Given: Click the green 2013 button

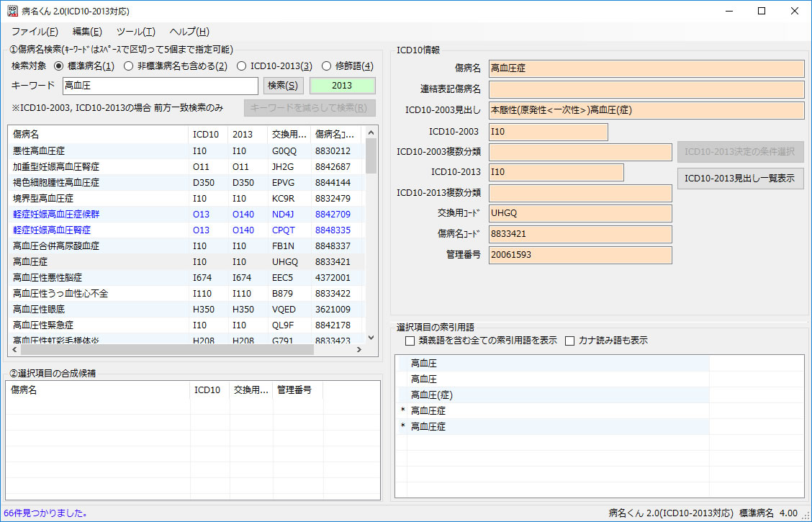Looking at the screenshot, I should coord(343,86).
